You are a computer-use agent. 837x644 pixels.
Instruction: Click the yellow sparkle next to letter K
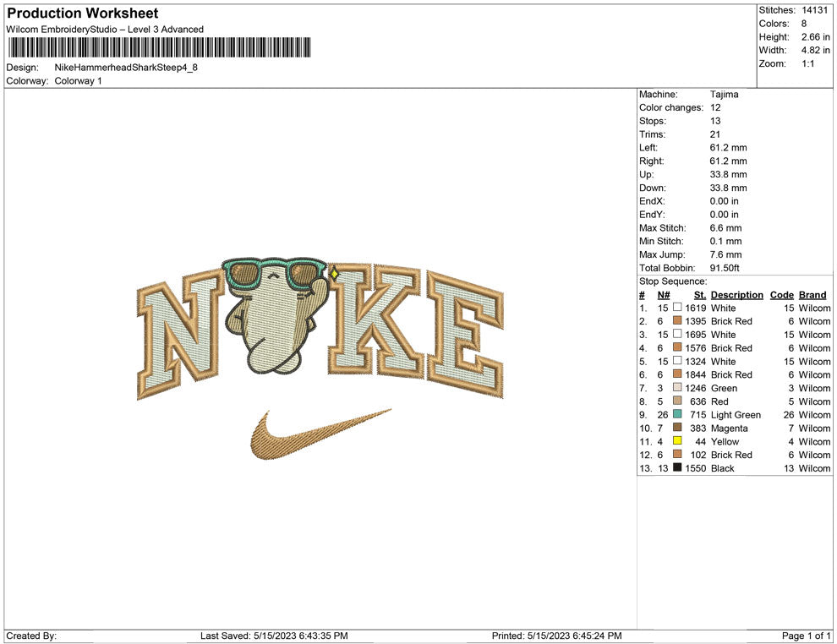[x=335, y=274]
